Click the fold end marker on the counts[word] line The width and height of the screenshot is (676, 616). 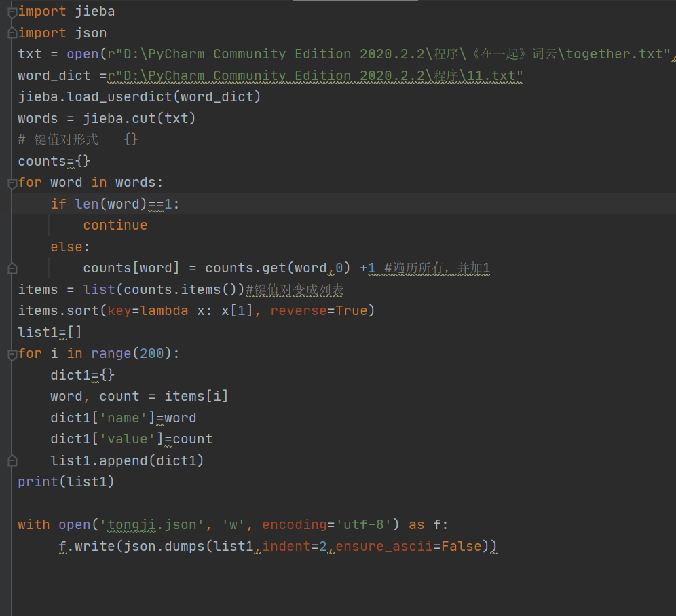tap(12, 268)
